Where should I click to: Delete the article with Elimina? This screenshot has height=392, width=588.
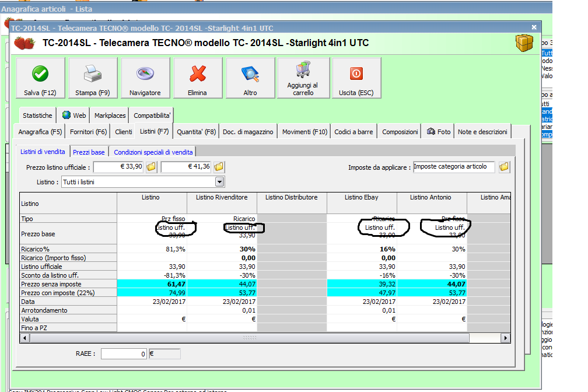198,78
